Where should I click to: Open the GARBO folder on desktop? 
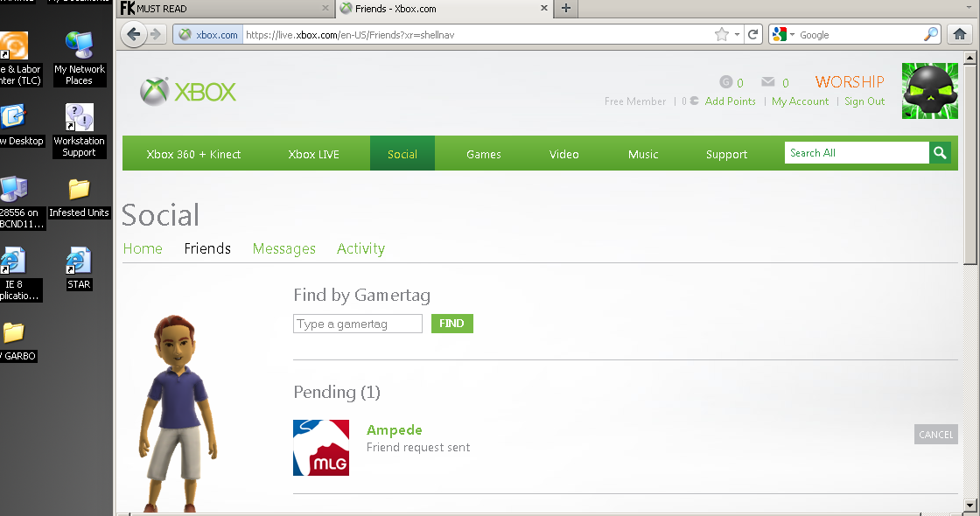(x=15, y=341)
